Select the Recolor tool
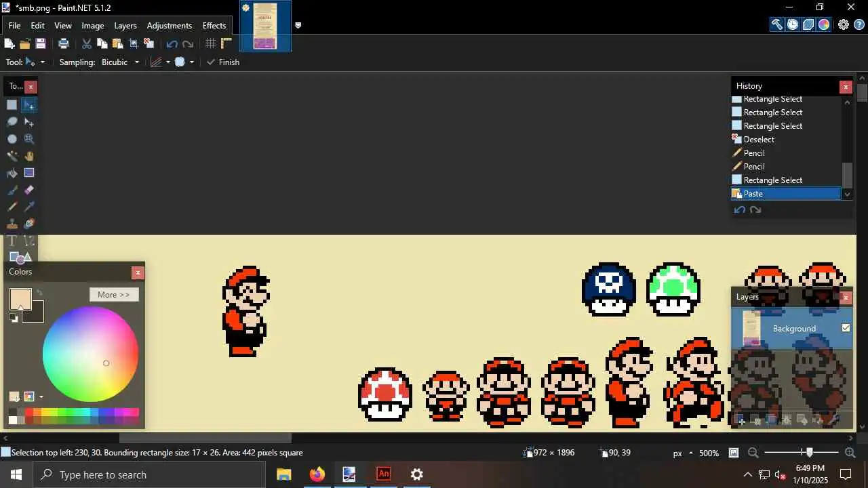Screen dimensions: 868x488 click(x=29, y=224)
